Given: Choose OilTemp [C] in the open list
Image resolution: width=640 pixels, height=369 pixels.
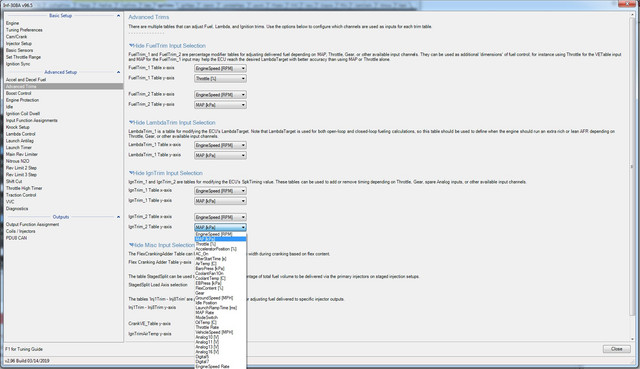Looking at the screenshot, I should coord(220,322).
